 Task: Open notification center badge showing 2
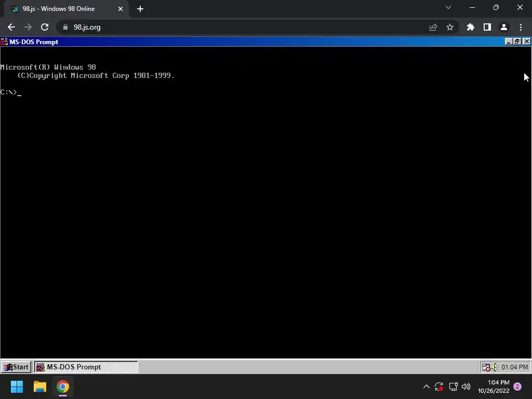click(517, 387)
